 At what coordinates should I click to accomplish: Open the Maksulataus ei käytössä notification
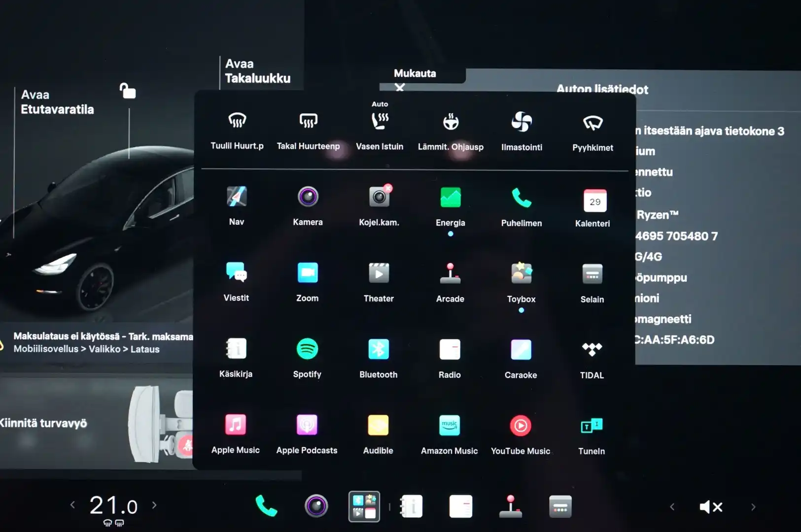point(97,343)
